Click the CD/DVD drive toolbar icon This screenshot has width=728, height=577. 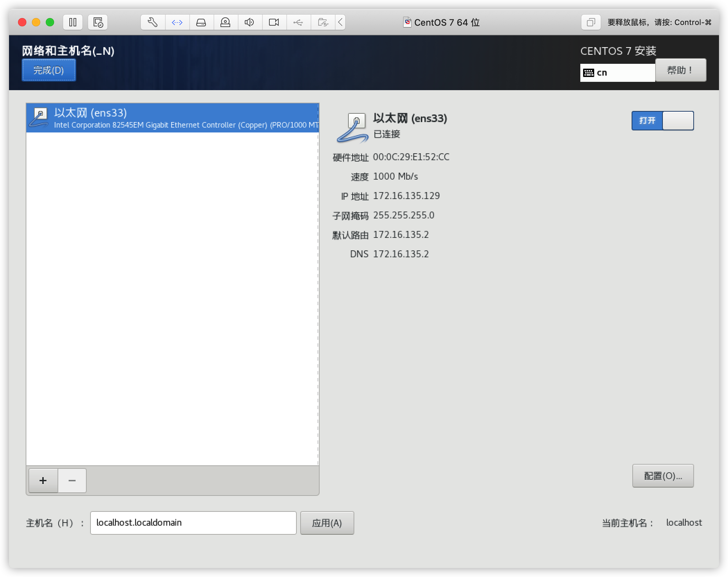225,23
